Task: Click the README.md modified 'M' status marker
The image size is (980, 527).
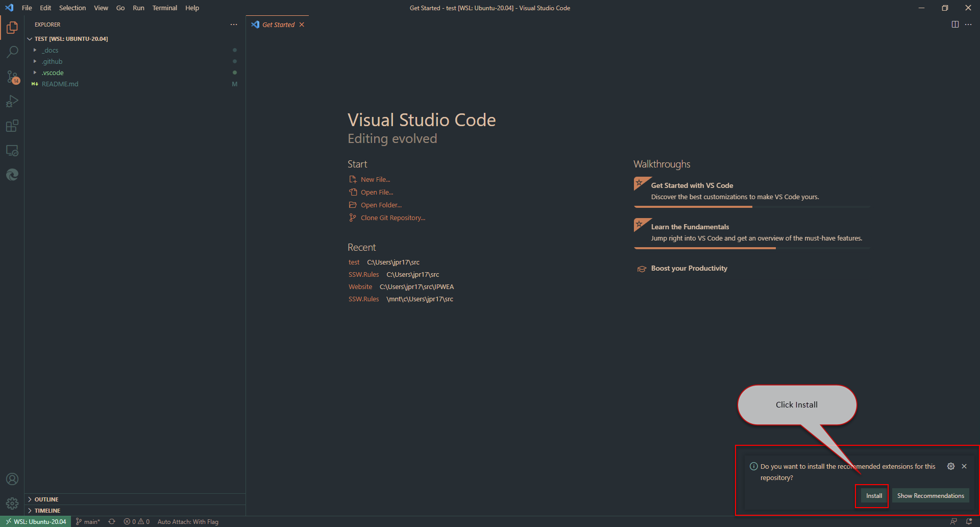Action: (235, 84)
